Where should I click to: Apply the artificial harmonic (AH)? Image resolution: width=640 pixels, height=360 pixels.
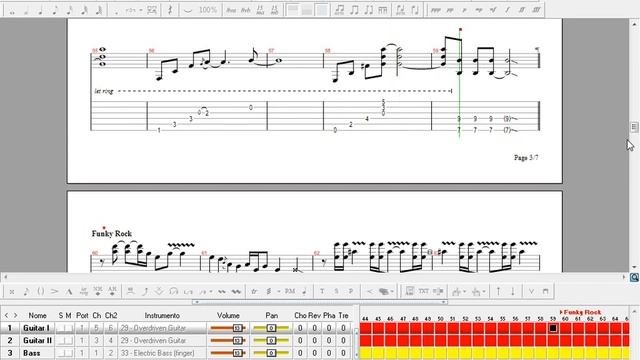click(112, 291)
